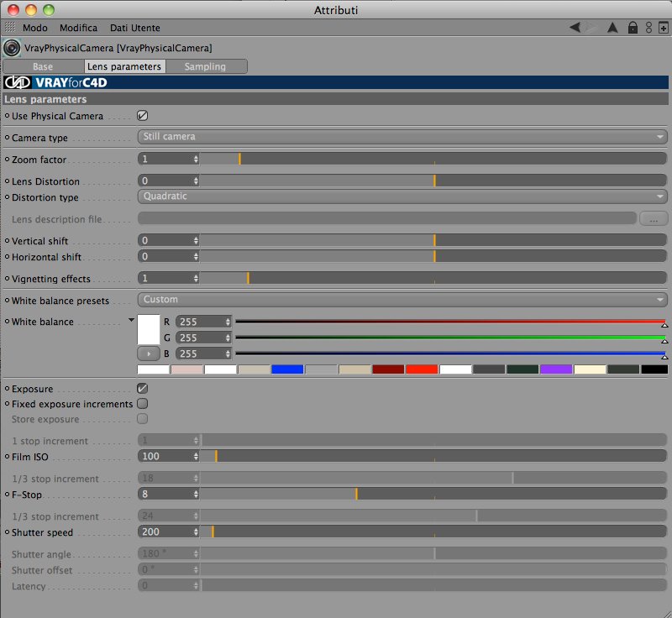Pick the purple preset color swatch
Screen dimensions: 672x618
click(x=556, y=369)
